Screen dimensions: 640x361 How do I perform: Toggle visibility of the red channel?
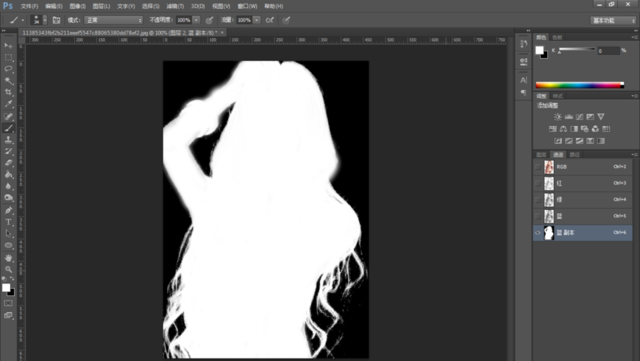coord(538,183)
